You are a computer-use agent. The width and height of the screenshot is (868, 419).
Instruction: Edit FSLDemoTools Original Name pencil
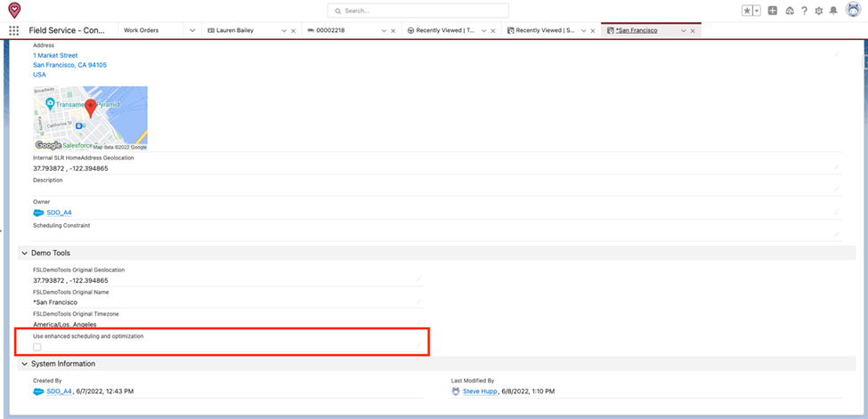point(418,301)
